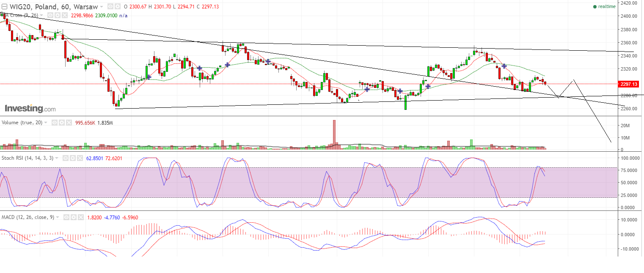Click the volume value 995.656K
Viewport: 644px width, 273px height.
point(85,123)
